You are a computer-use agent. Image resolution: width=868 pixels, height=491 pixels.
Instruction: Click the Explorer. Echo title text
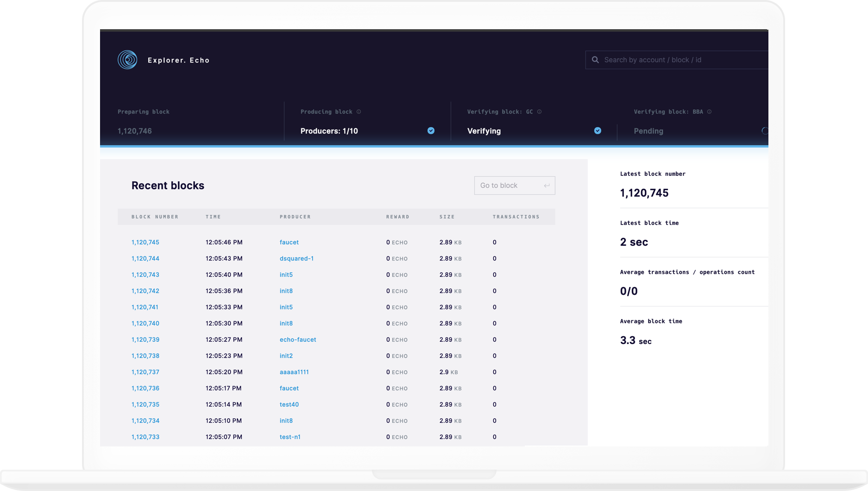tap(178, 60)
